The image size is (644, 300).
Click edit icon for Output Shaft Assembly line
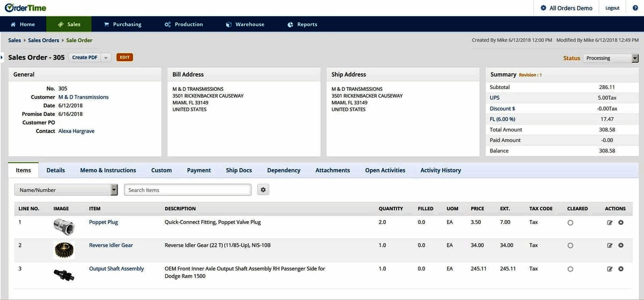[610, 269]
